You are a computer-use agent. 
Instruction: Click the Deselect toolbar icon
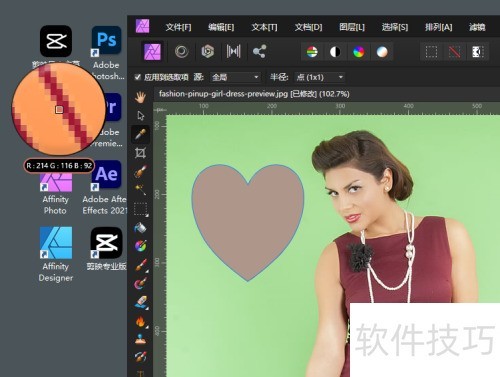click(x=455, y=52)
